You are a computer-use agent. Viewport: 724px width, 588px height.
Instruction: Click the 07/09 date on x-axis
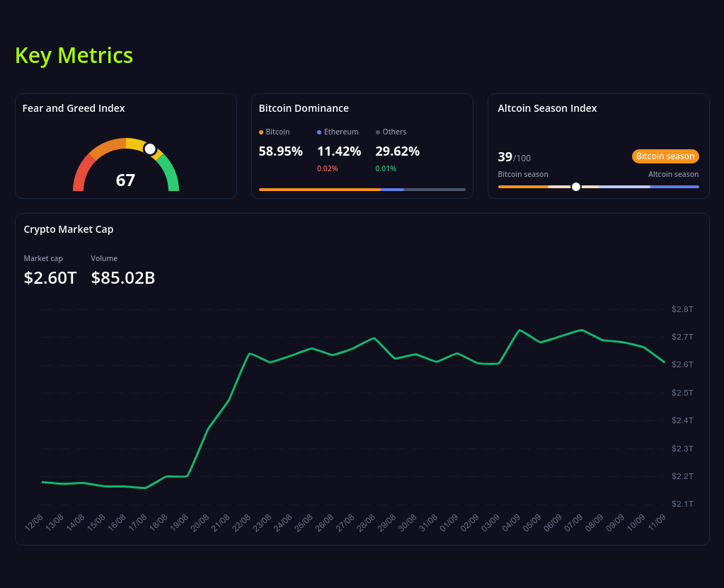574,522
